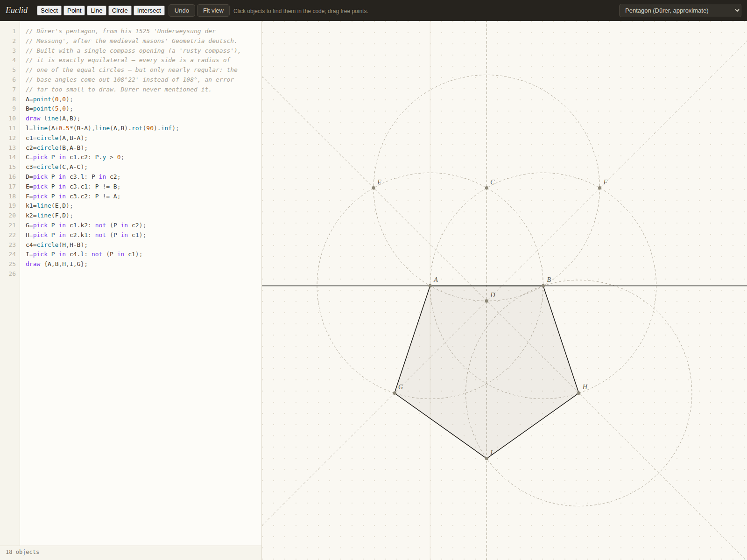This screenshot has width=747, height=560.
Task: Click point I at pentagon bottom vertex
Action: point(486,458)
